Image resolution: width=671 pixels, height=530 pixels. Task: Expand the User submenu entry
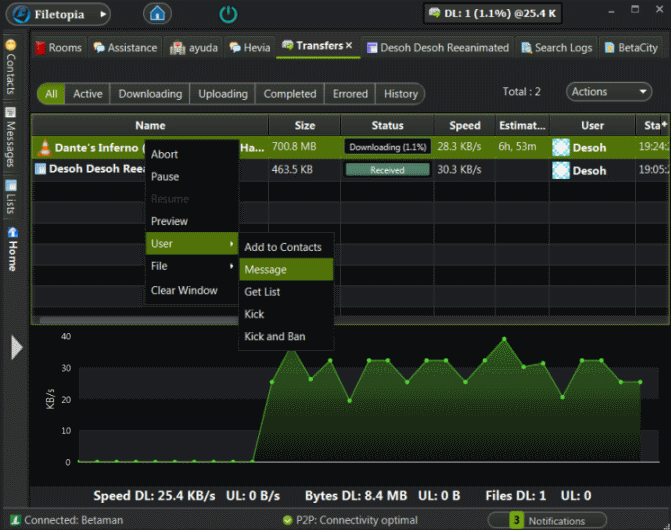pyautogui.click(x=192, y=243)
